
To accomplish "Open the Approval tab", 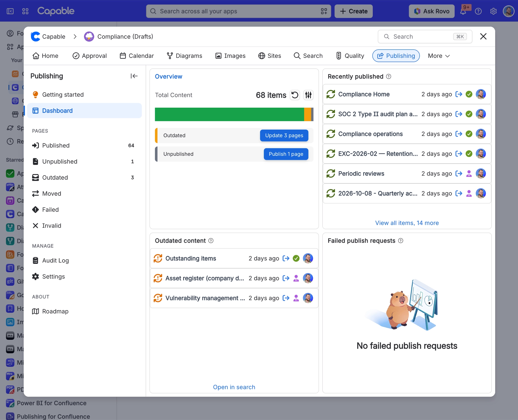I will coord(89,56).
